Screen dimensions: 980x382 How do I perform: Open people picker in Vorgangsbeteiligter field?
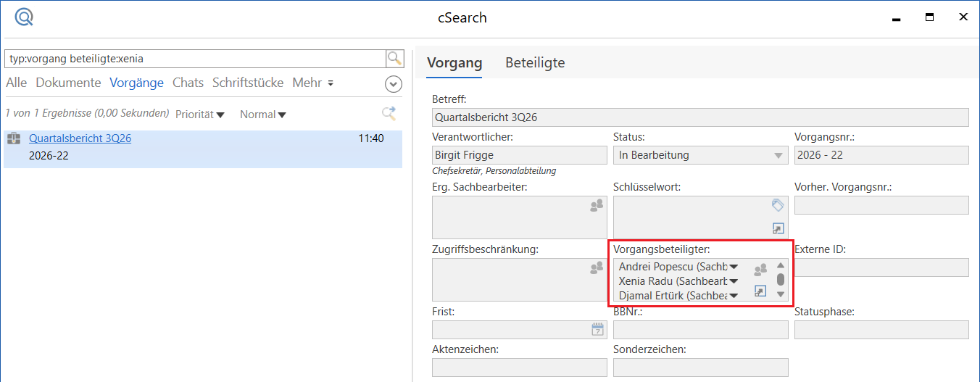(760, 270)
